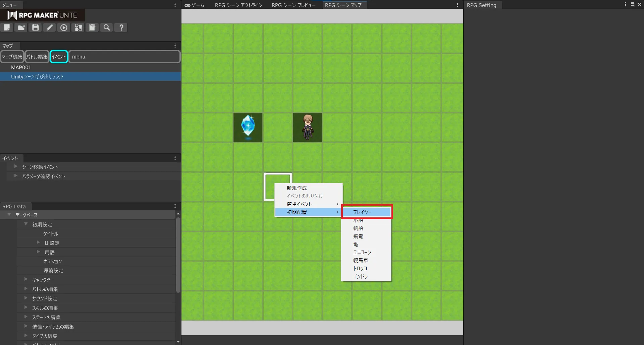Open the addon puzzle-piece icon

point(78,27)
